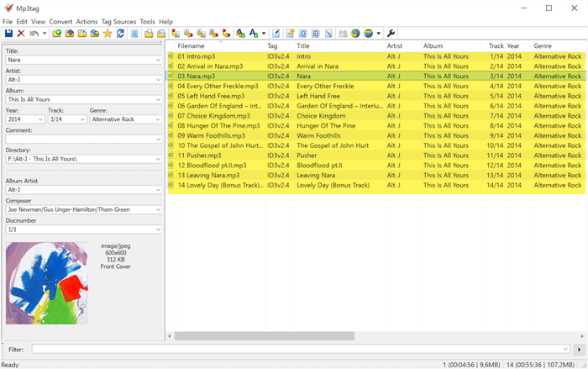This screenshot has width=588, height=369.
Task: Open the undo history dropdown arrow
Action: coord(45,34)
